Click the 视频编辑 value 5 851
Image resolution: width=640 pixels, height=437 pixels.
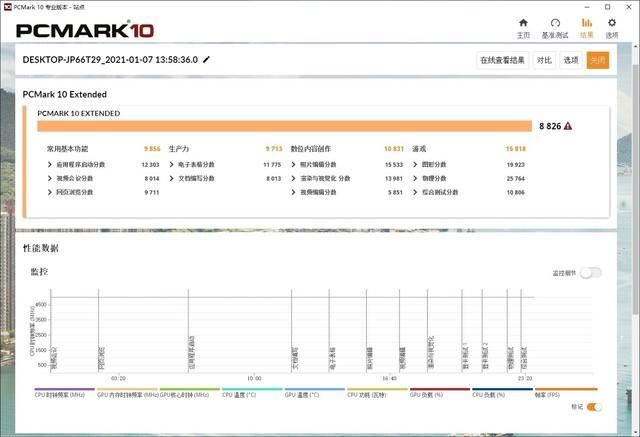pos(395,192)
